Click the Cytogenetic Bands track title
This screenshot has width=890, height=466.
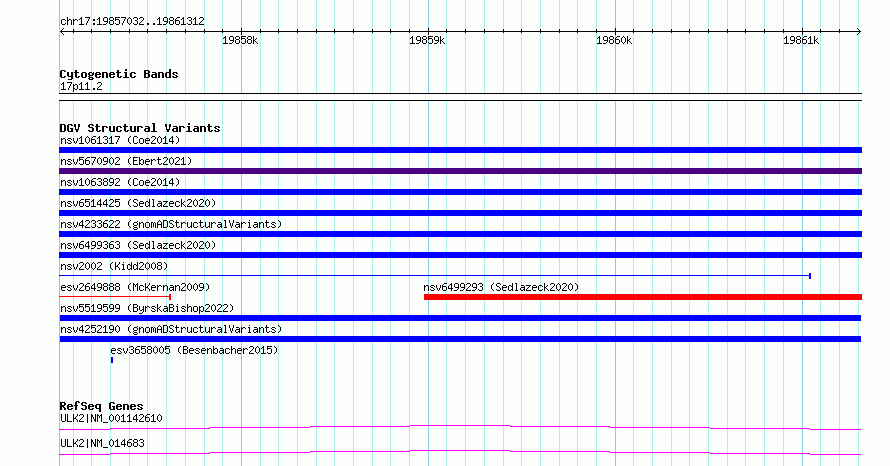click(119, 74)
